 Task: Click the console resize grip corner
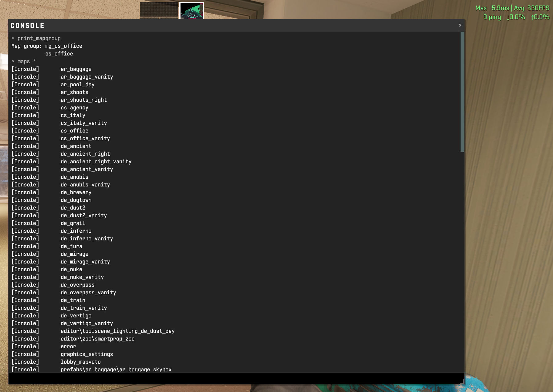(x=462, y=382)
